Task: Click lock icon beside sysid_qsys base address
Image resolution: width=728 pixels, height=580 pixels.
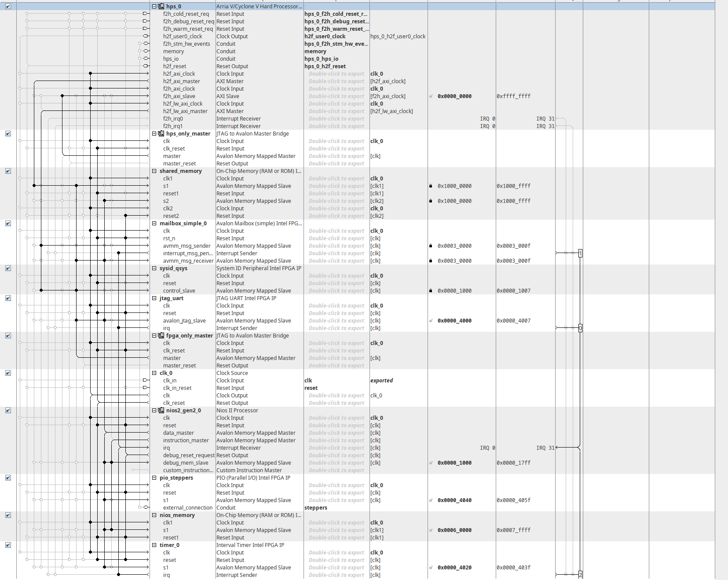Action: 431,291
